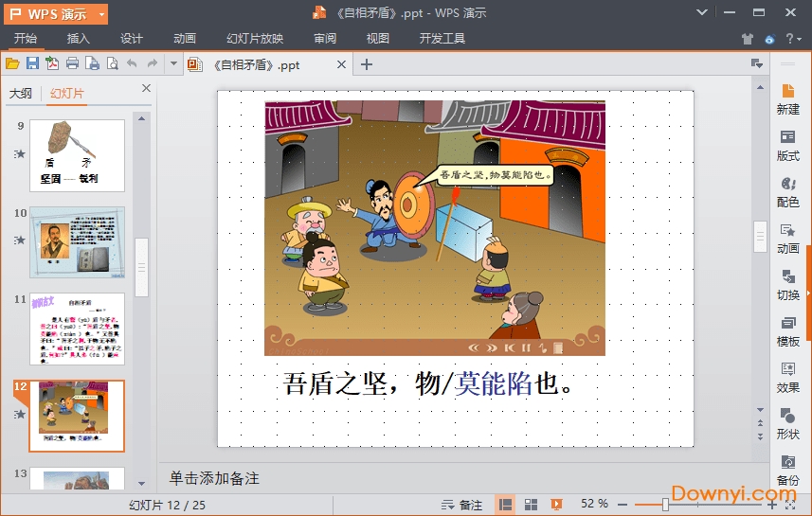Click the thumbnail panel scroll up arrow
This screenshot has height=516, width=812.
pyautogui.click(x=141, y=119)
